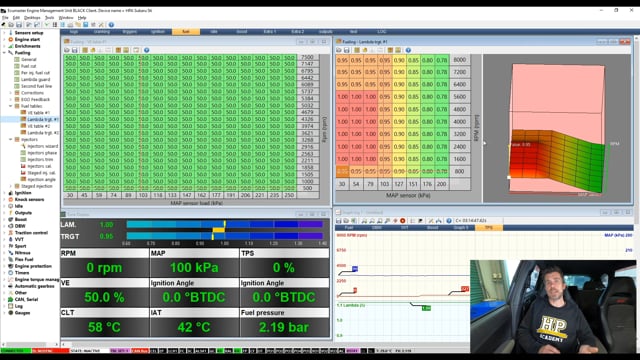Click the save icon in the main toolbar
The height and width of the screenshot is (360, 640).
19,25
